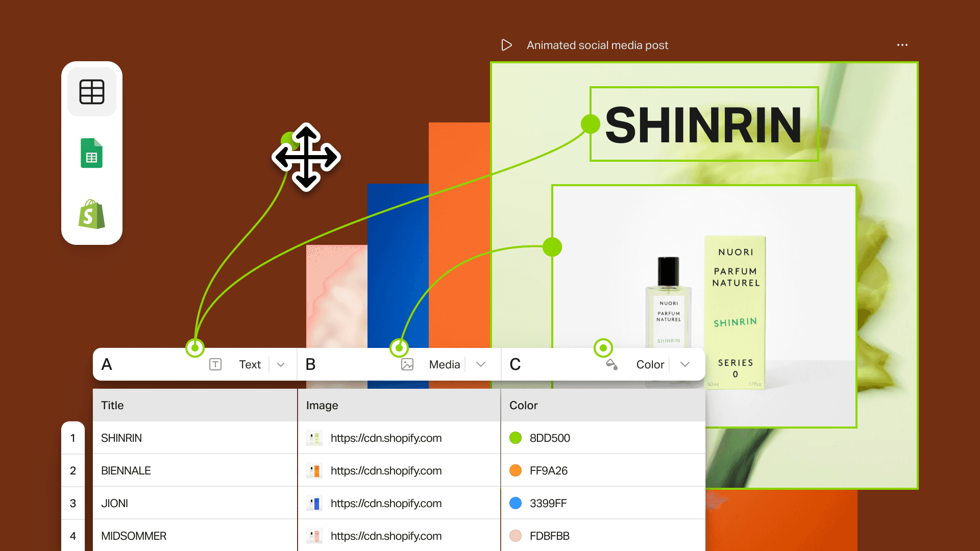
Task: Expand the Media type dropdown
Action: tap(481, 364)
